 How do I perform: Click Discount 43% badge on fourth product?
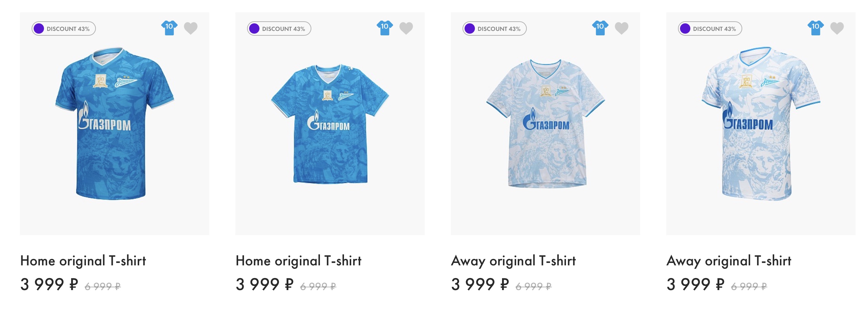710,29
